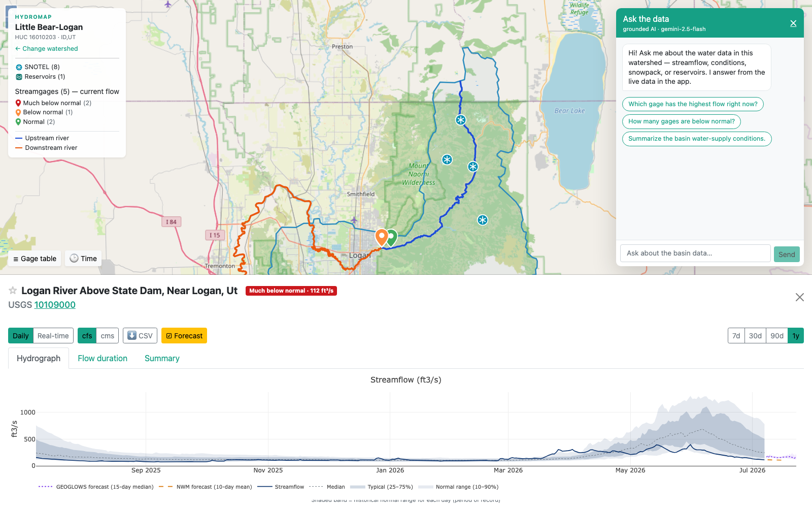Set time range to 1y
Viewport: 812px width, 508px height.
[796, 336]
